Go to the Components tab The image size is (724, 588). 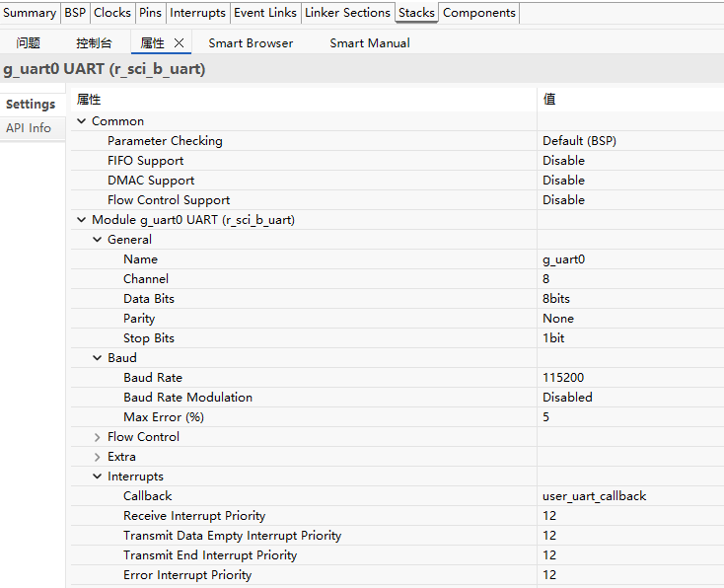(478, 13)
